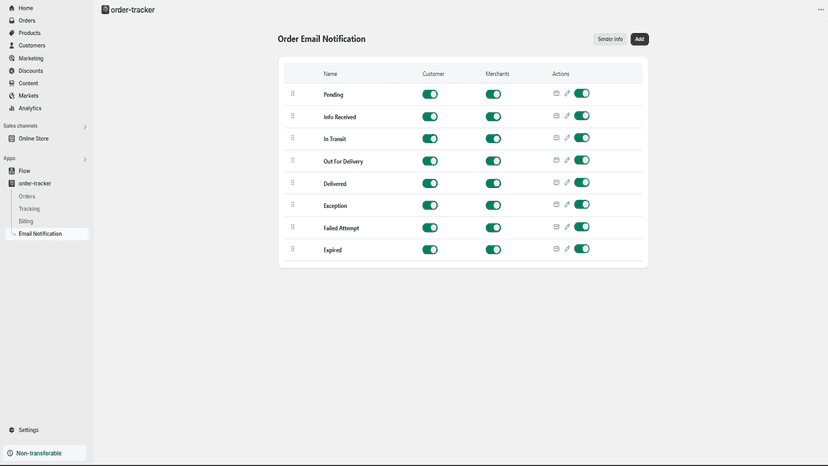This screenshot has height=466, width=828.
Task: Click the Non-transferable badge
Action: 44,453
